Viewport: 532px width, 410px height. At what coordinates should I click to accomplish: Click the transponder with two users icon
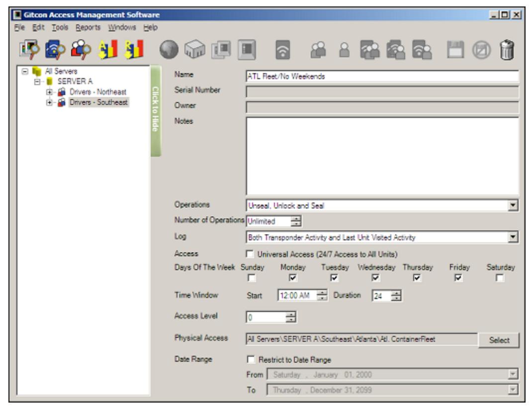tap(422, 50)
